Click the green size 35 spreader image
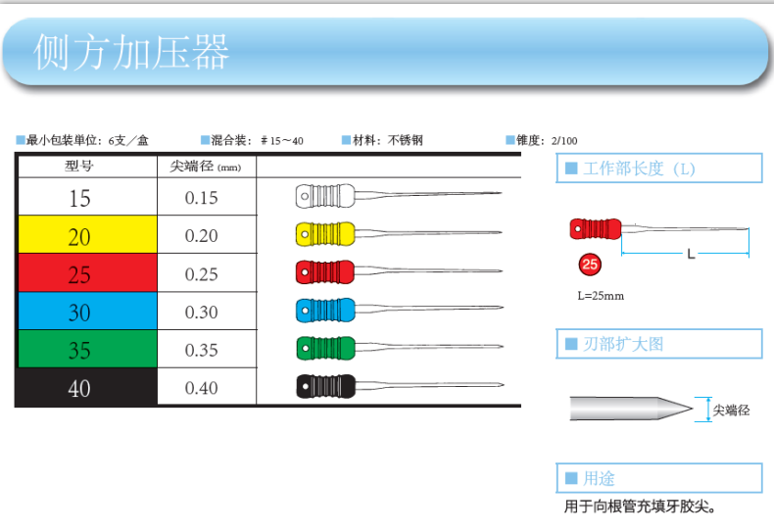The image size is (774, 532). tap(400, 348)
